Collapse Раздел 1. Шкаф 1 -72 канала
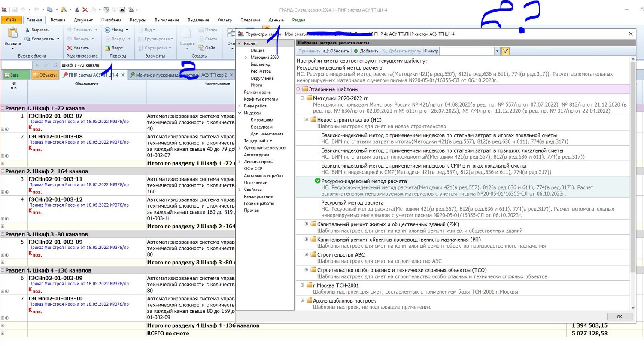 tap(3, 108)
